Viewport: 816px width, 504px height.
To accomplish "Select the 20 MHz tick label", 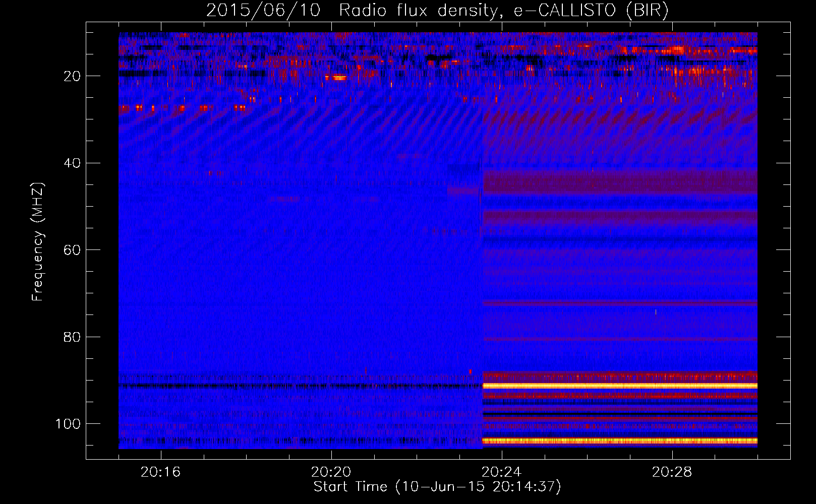I will pyautogui.click(x=72, y=76).
